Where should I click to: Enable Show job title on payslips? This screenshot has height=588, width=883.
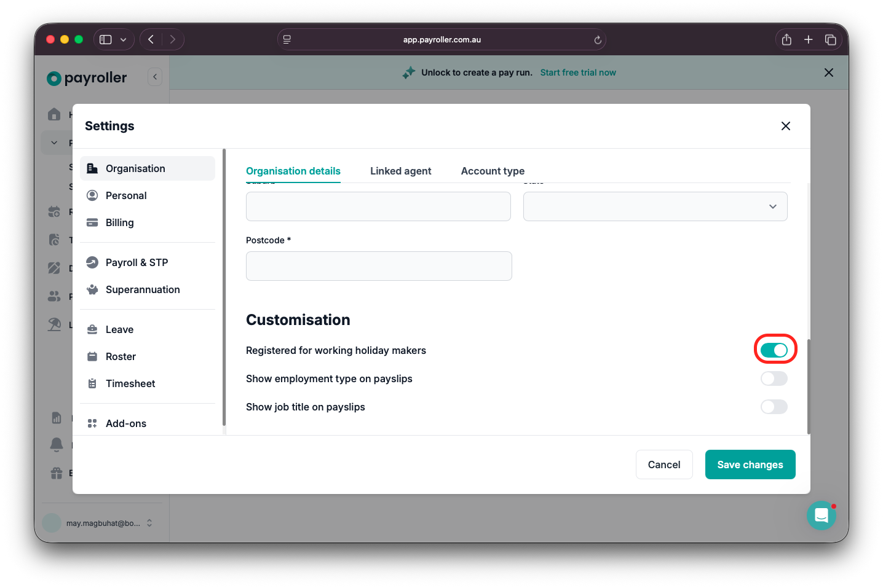[774, 407]
